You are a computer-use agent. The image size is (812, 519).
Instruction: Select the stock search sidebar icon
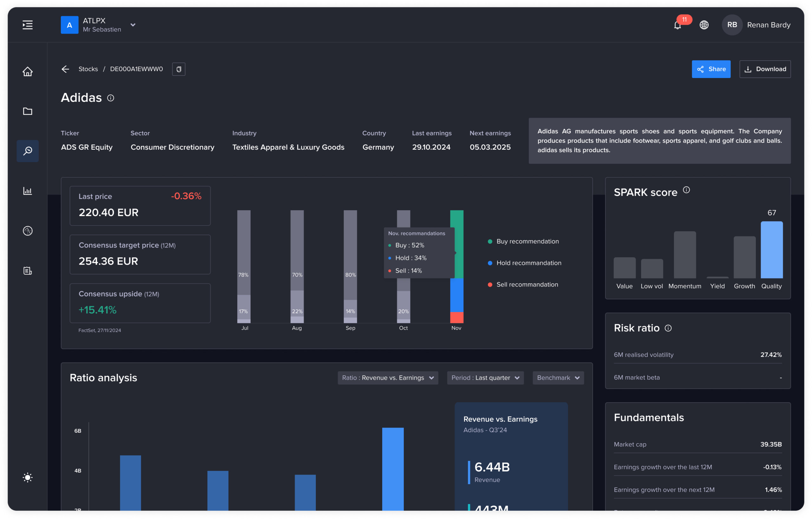pyautogui.click(x=28, y=151)
